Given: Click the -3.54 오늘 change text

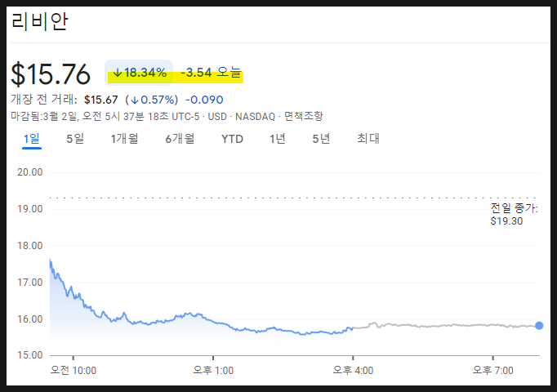Looking at the screenshot, I should point(212,73).
